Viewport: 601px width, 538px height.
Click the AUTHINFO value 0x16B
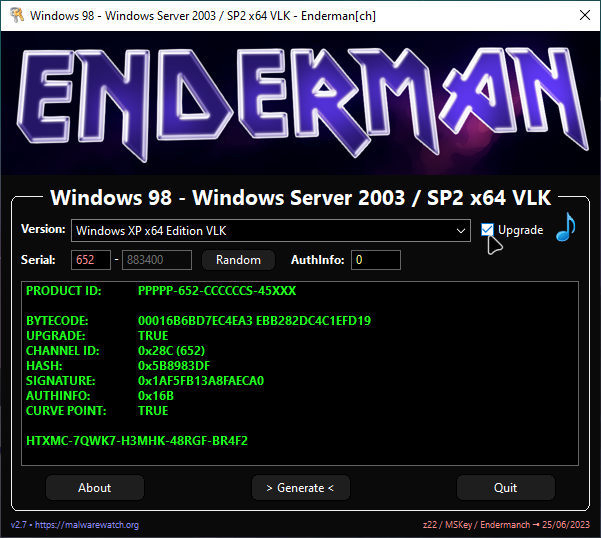156,395
